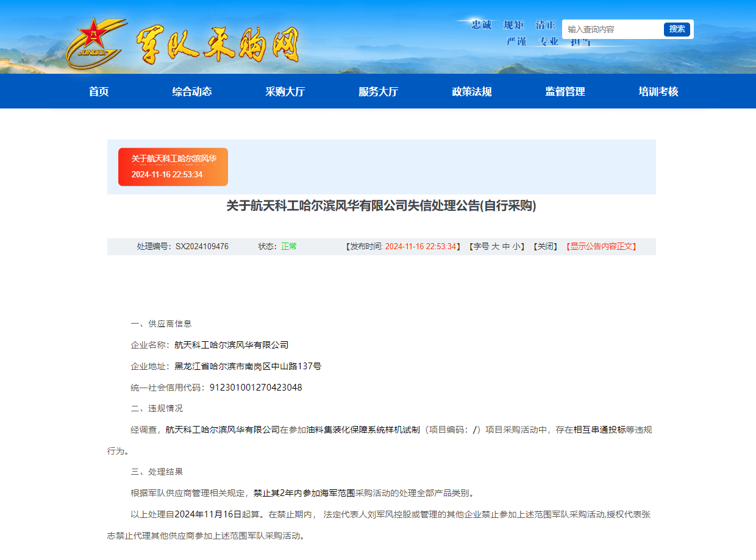Open the 综合动态 navigation item
The width and height of the screenshot is (756, 560).
coord(192,91)
